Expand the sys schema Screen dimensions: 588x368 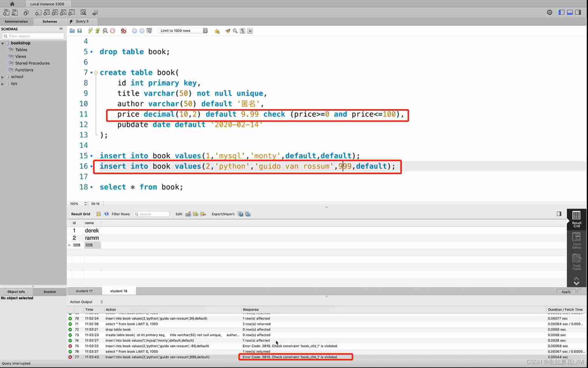[x=3, y=84]
